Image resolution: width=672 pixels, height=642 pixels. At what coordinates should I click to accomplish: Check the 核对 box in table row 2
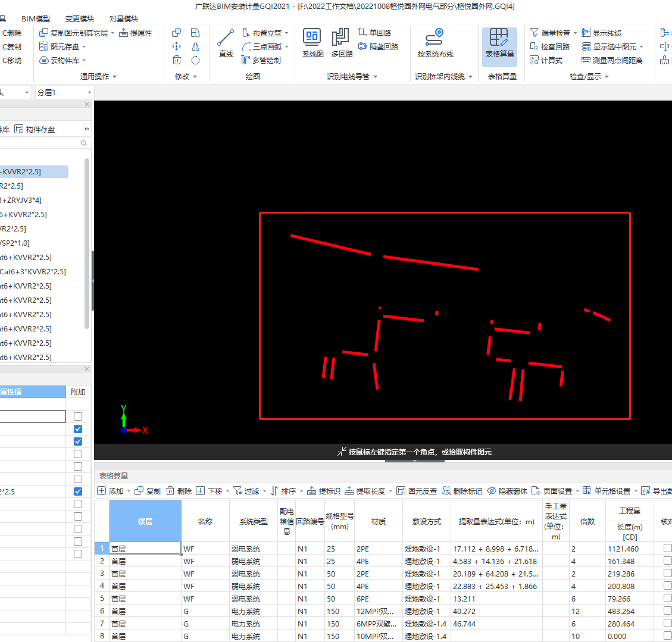click(667, 560)
